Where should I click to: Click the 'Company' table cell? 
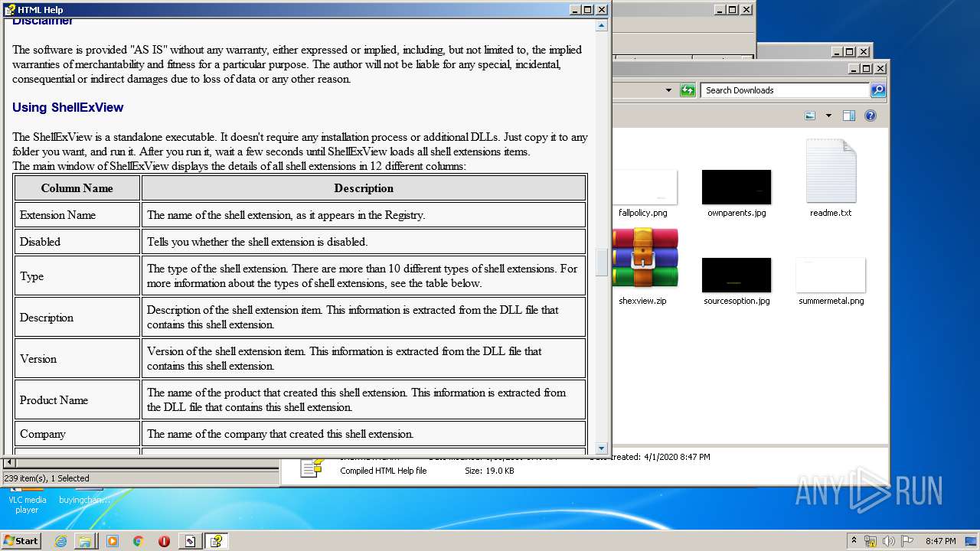77,434
